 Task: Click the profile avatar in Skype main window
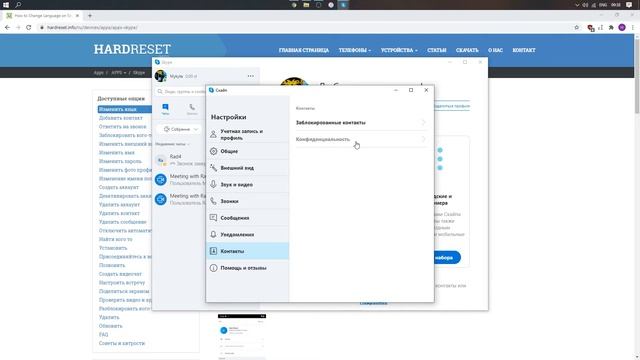160,76
